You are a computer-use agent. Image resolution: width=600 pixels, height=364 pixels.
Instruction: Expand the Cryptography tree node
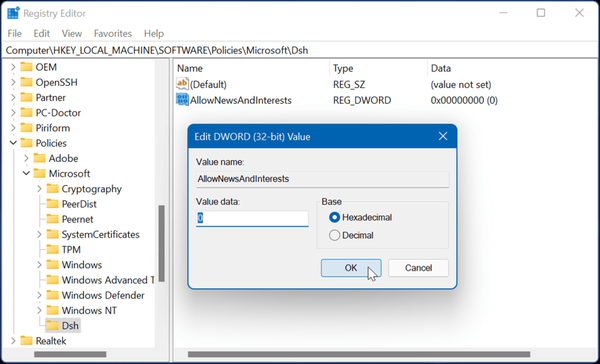coord(39,189)
